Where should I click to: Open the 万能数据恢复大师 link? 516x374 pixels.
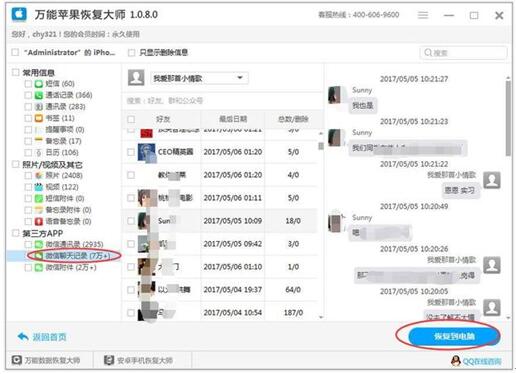52,360
